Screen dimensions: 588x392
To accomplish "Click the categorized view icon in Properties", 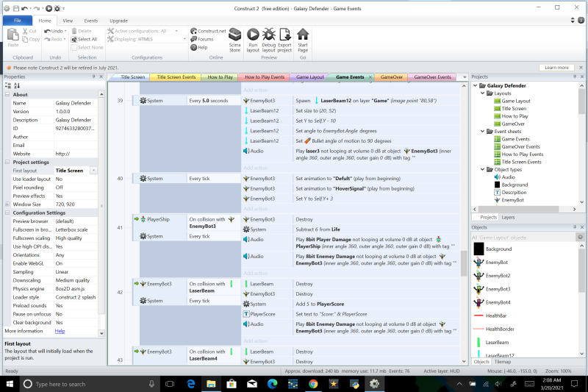I will pyautogui.click(x=8, y=85).
